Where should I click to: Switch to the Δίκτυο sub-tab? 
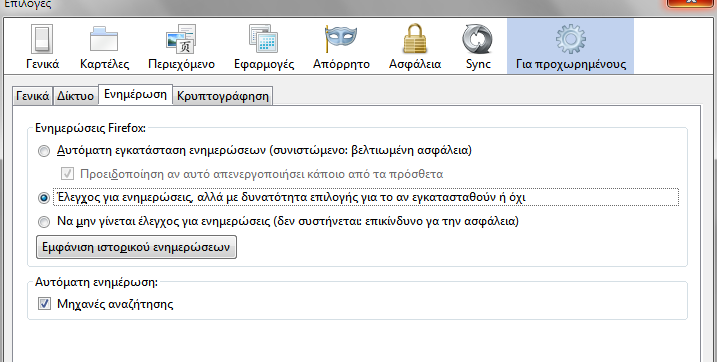point(75,96)
